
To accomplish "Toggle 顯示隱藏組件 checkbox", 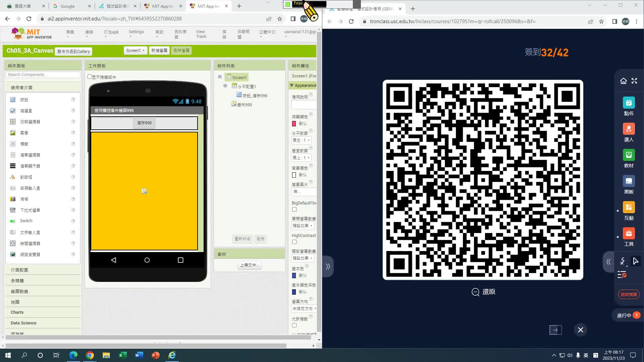I will pos(90,77).
